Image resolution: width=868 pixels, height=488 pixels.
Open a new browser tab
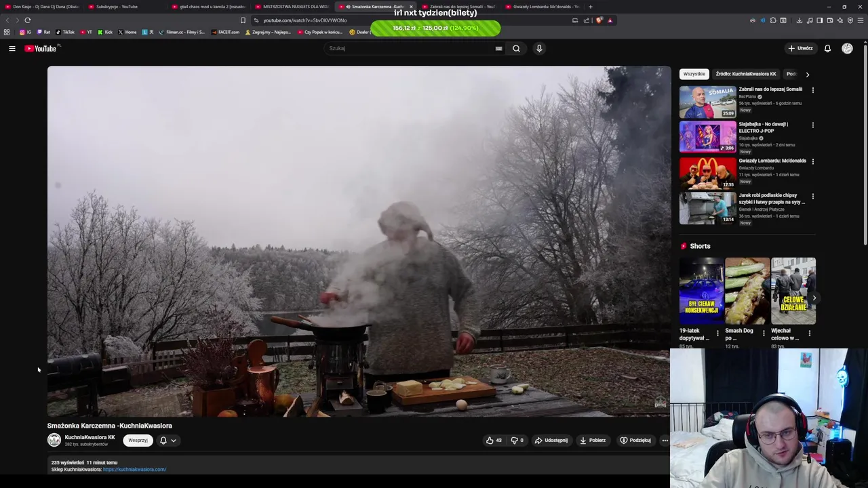coord(590,7)
